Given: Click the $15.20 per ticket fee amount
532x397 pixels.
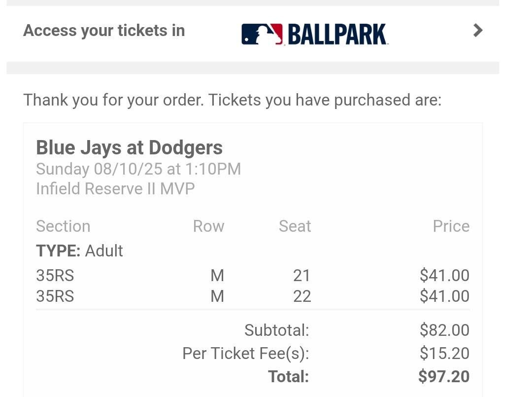Looking at the screenshot, I should (444, 353).
